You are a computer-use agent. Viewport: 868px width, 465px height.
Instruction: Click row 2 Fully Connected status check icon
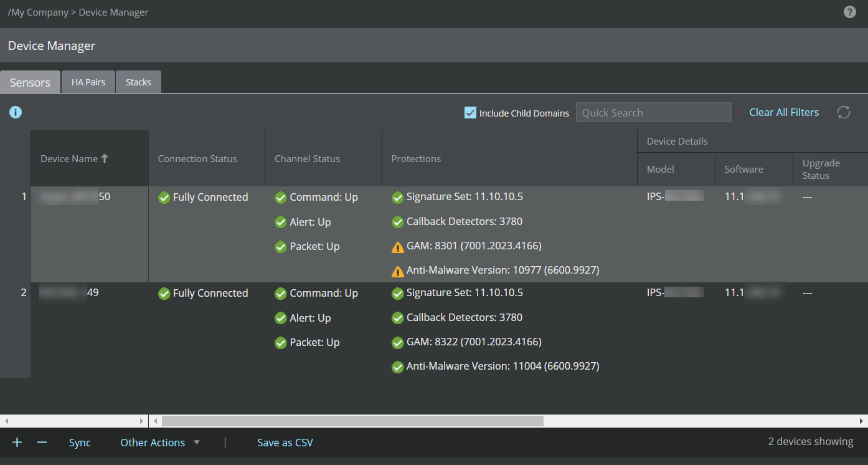[164, 294]
